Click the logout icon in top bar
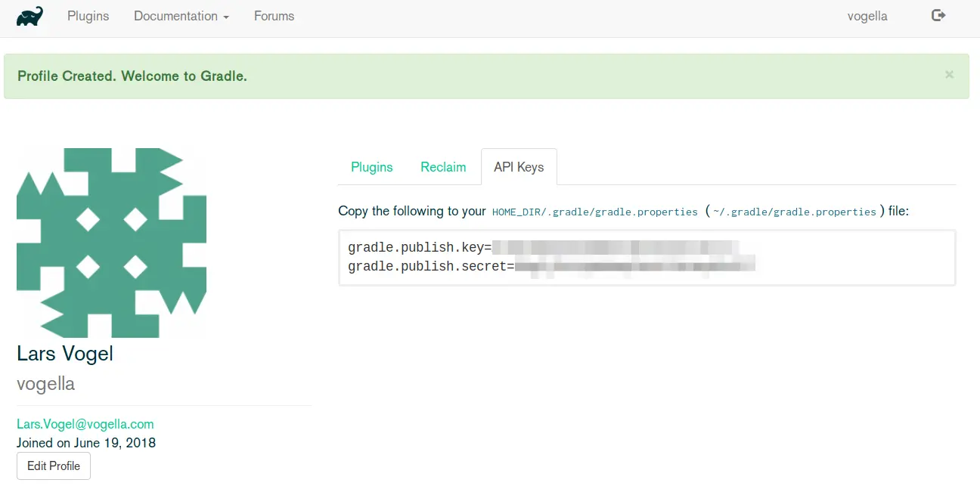The image size is (980, 495). pyautogui.click(x=938, y=16)
